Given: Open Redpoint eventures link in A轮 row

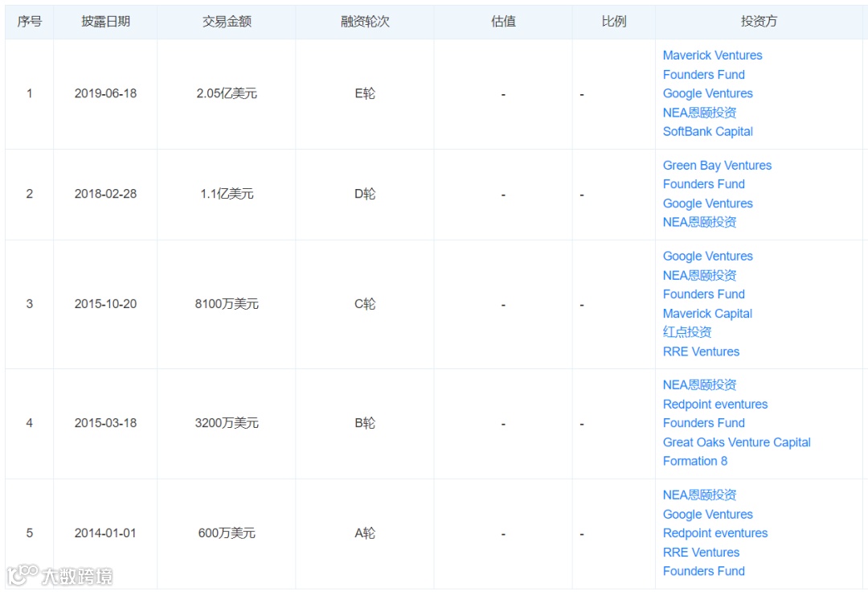Looking at the screenshot, I should click(x=715, y=532).
